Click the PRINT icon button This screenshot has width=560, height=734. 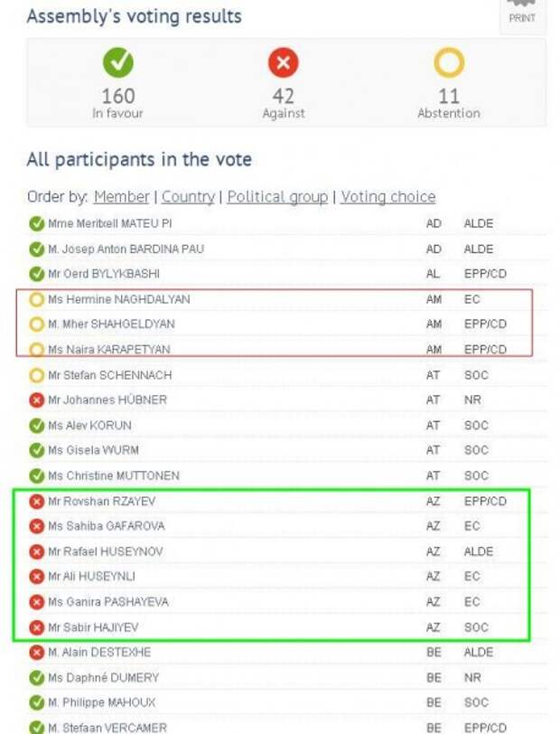click(x=522, y=14)
